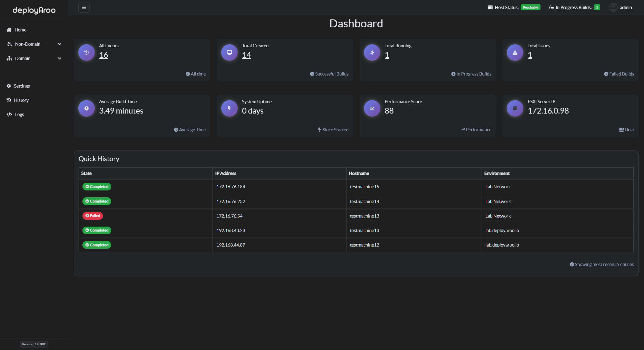The height and width of the screenshot is (350, 644).
Task: Click the ESXi Server IP terminal icon
Action: (514, 108)
